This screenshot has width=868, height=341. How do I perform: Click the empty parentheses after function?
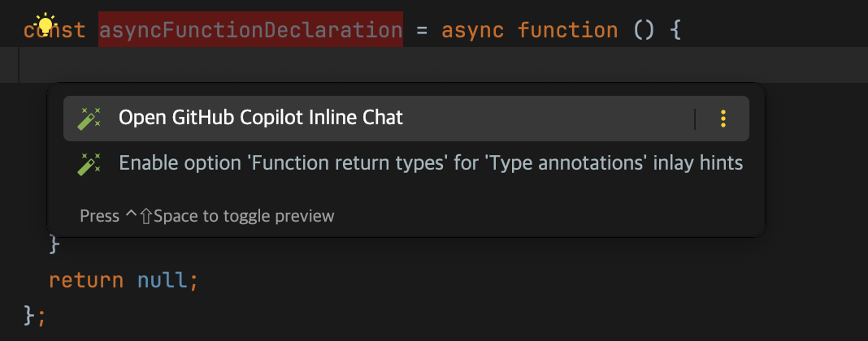(643, 31)
